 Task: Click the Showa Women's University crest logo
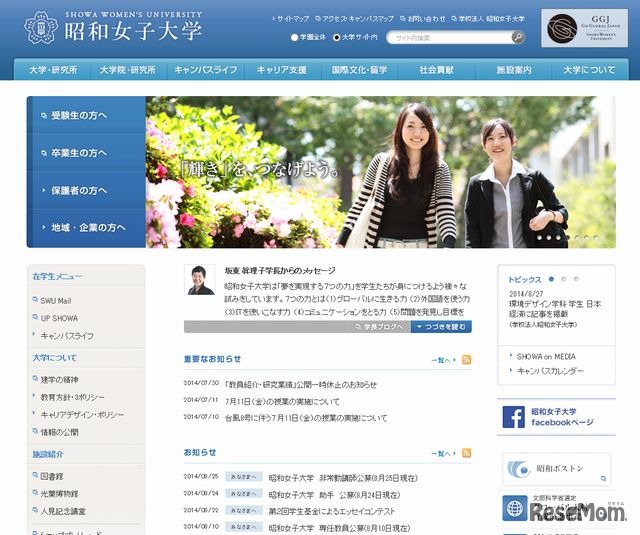click(x=40, y=28)
